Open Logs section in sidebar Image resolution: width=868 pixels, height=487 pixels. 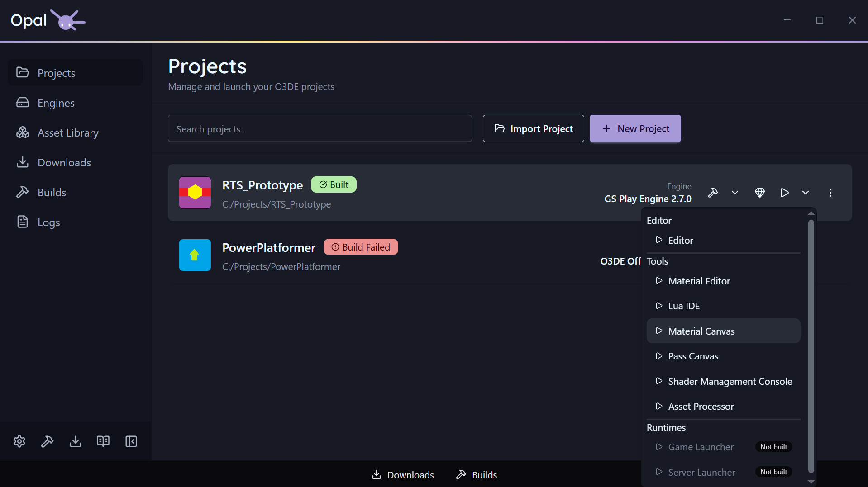(x=76, y=222)
